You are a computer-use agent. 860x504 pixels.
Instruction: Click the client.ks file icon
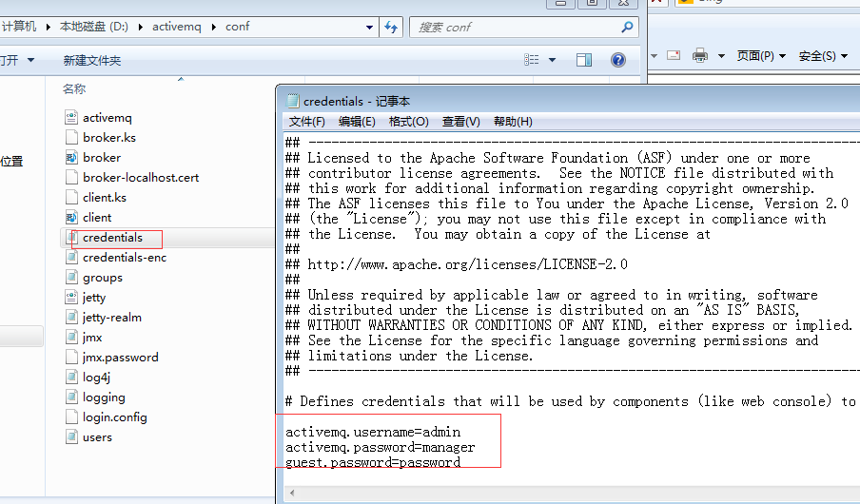[71, 197]
